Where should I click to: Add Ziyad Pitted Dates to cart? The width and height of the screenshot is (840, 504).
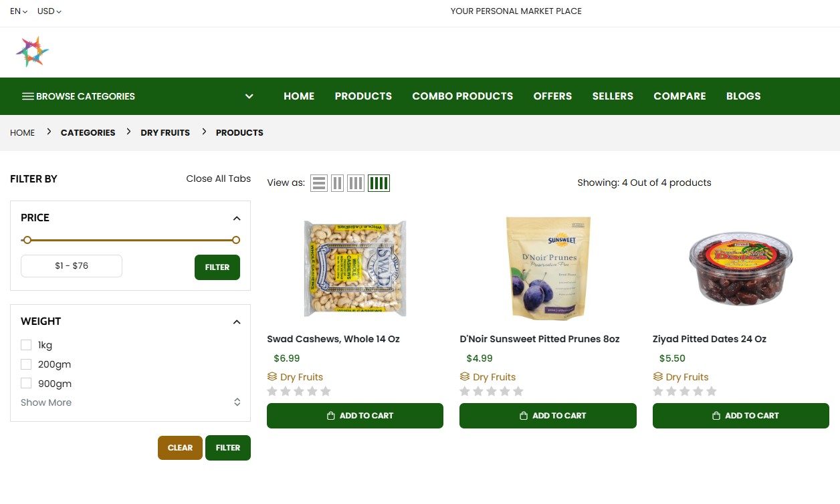tap(740, 416)
